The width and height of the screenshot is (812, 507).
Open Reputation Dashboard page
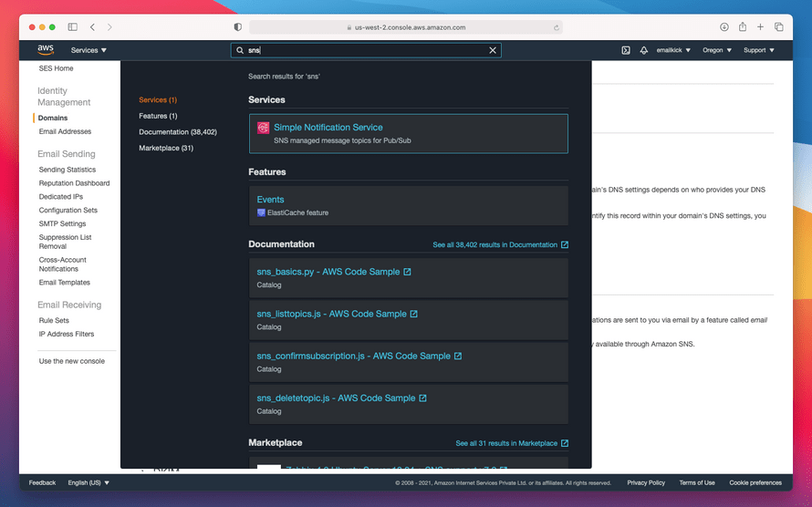point(74,183)
